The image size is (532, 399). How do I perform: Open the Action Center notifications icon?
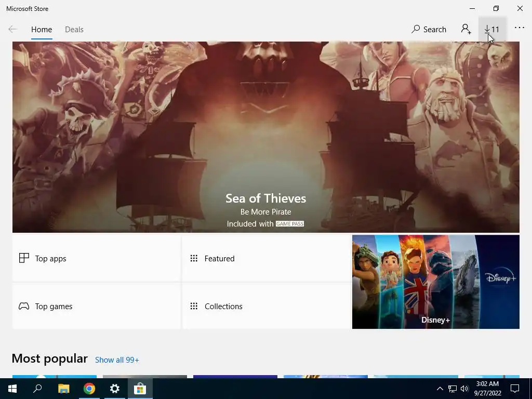click(515, 389)
